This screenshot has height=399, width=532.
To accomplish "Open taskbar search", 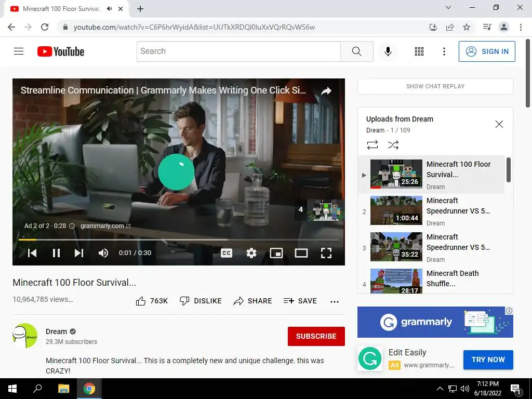I will click(x=37, y=389).
